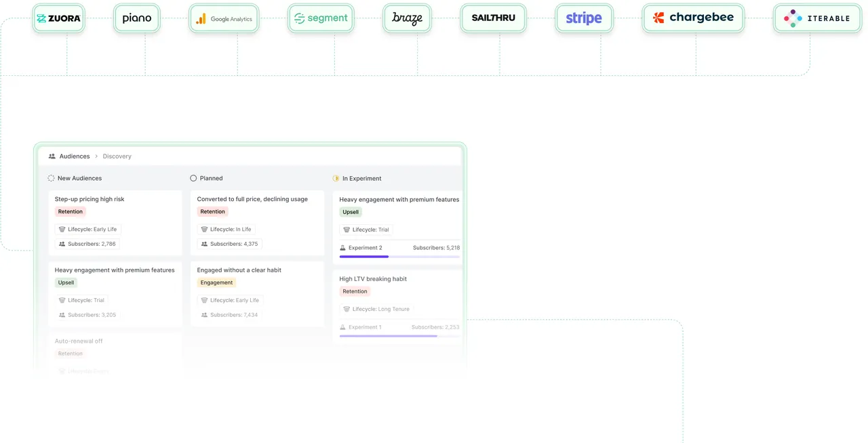Click the flask icon beside Experiment 2
The width and height of the screenshot is (868, 443).
click(343, 248)
